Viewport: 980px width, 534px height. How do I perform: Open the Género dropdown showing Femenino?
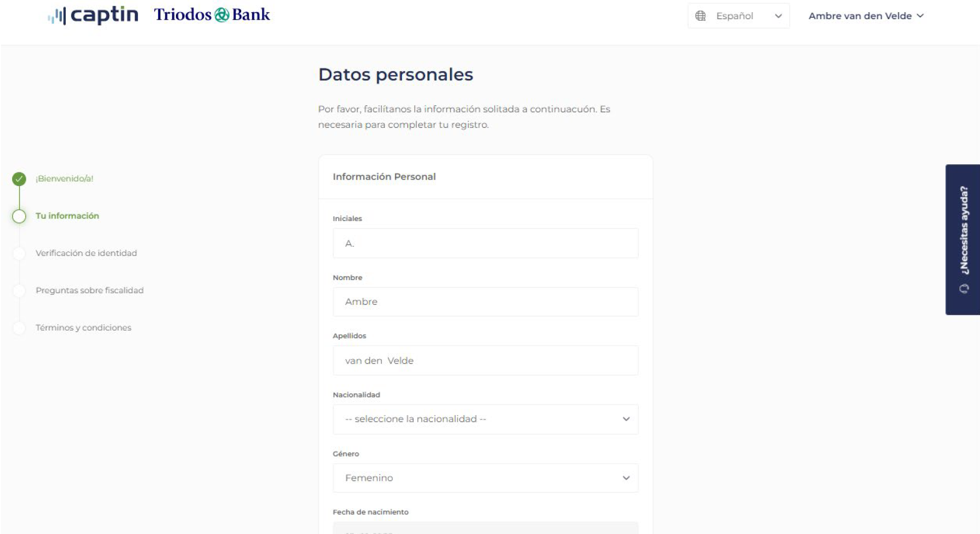tap(485, 478)
